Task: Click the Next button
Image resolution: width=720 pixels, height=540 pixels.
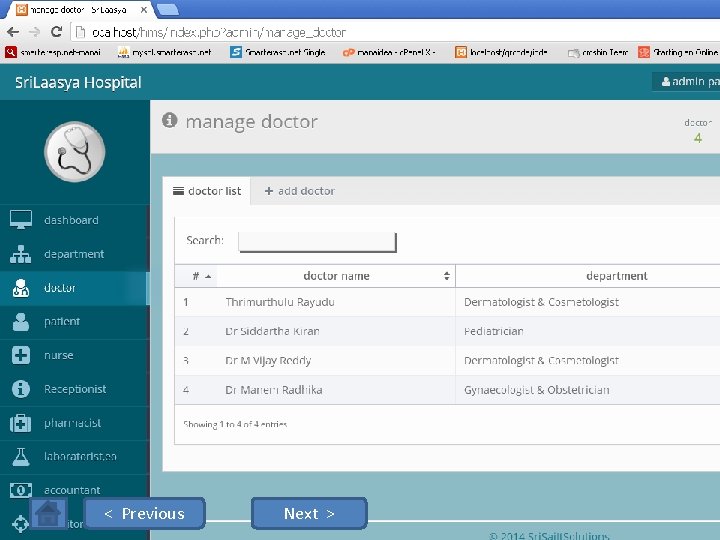Action: pos(309,513)
